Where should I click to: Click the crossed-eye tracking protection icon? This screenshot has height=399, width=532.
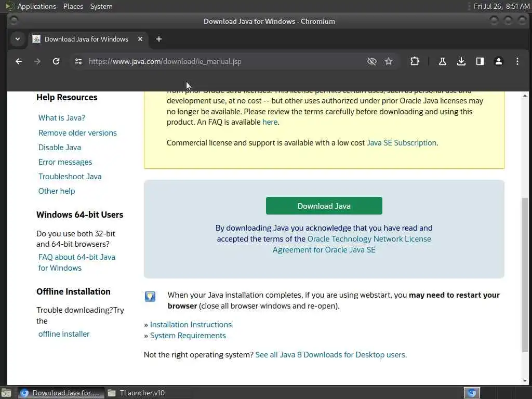(372, 61)
